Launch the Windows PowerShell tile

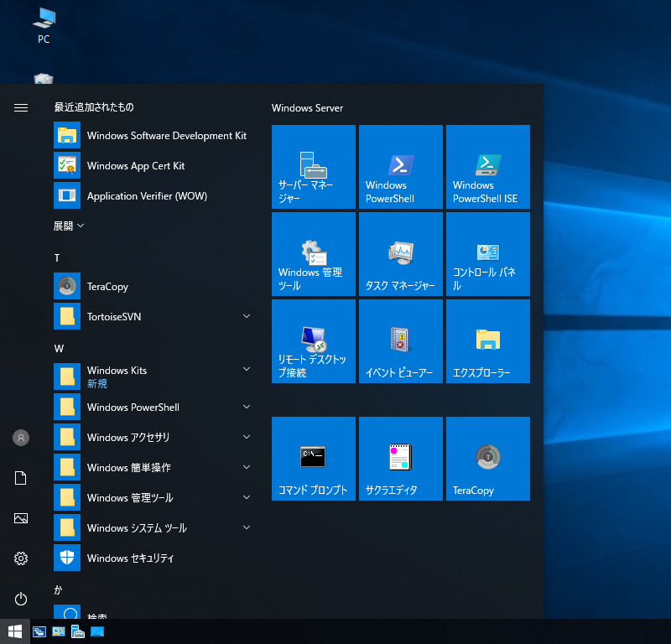coord(401,167)
